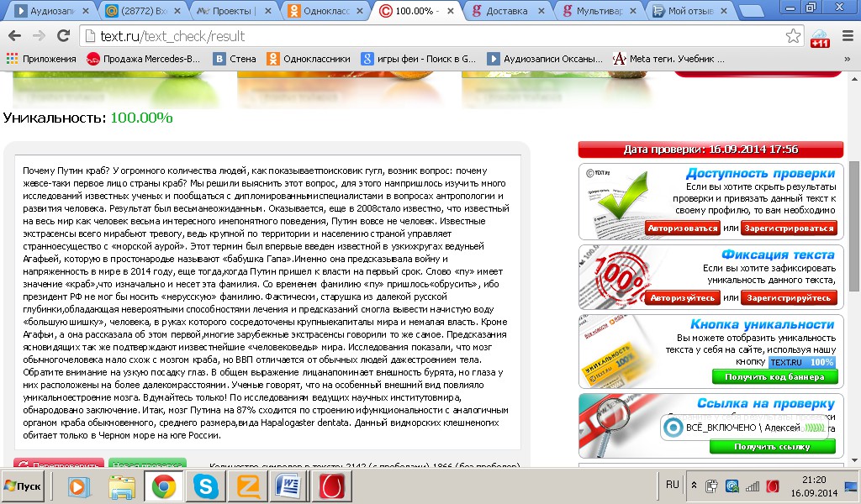Click the Chrome taskbar icon
The height and width of the screenshot is (504, 861).
pyautogui.click(x=164, y=486)
